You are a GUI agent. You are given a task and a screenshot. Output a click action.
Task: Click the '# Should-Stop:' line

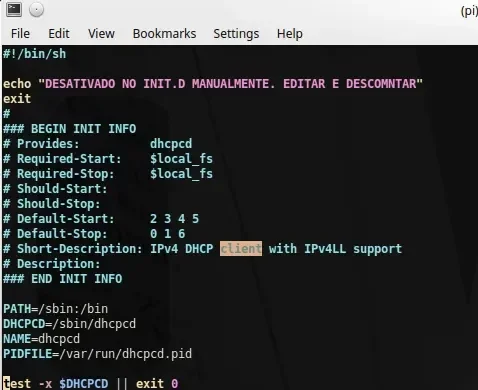(52, 204)
